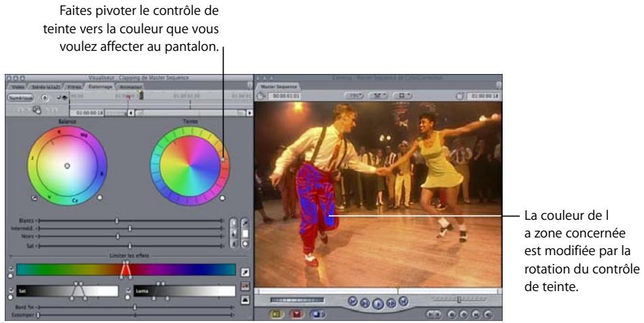Click the go to previous edit button

[x=353, y=302]
